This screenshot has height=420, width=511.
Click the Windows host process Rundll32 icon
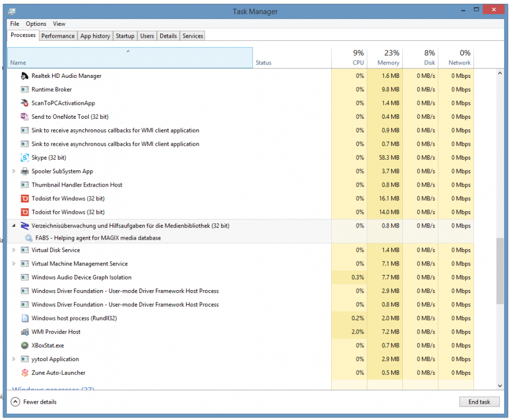click(x=25, y=318)
